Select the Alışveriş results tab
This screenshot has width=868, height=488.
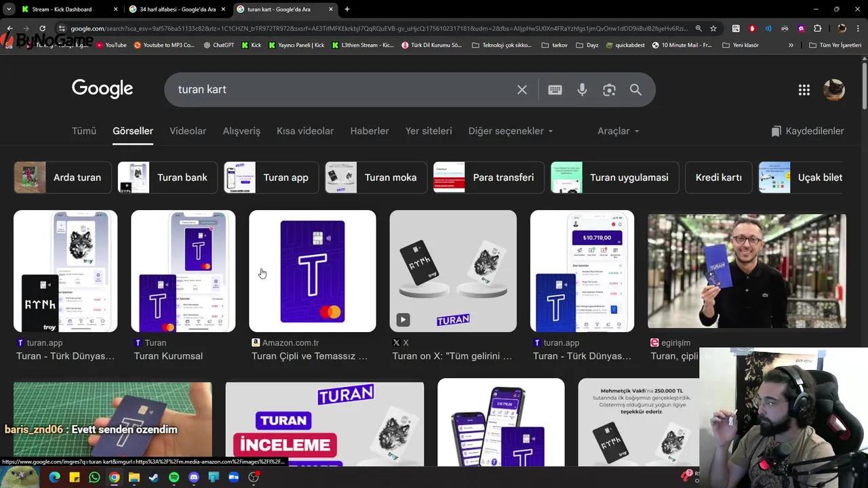click(x=241, y=131)
